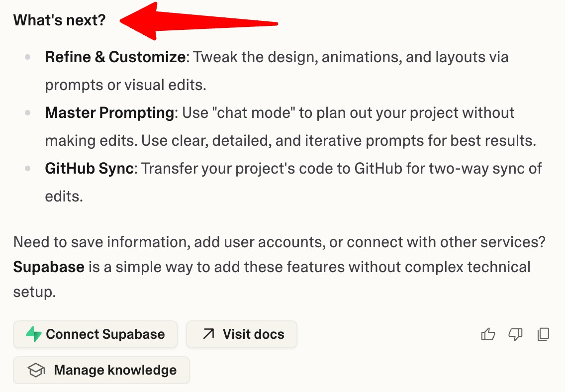Image resolution: width=565 pixels, height=392 pixels.
Task: Copy the message with the copy icon
Action: coord(543,334)
